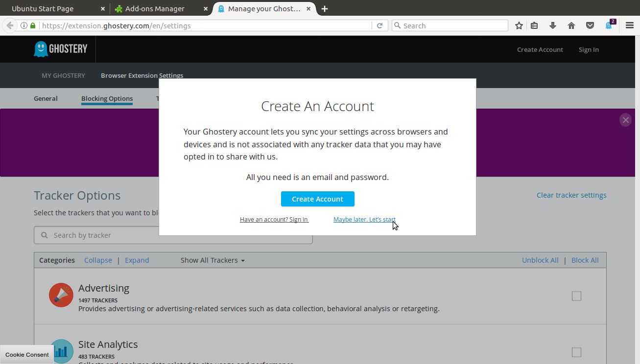Click the Advertising category title
This screenshot has height=364, width=640.
click(104, 288)
